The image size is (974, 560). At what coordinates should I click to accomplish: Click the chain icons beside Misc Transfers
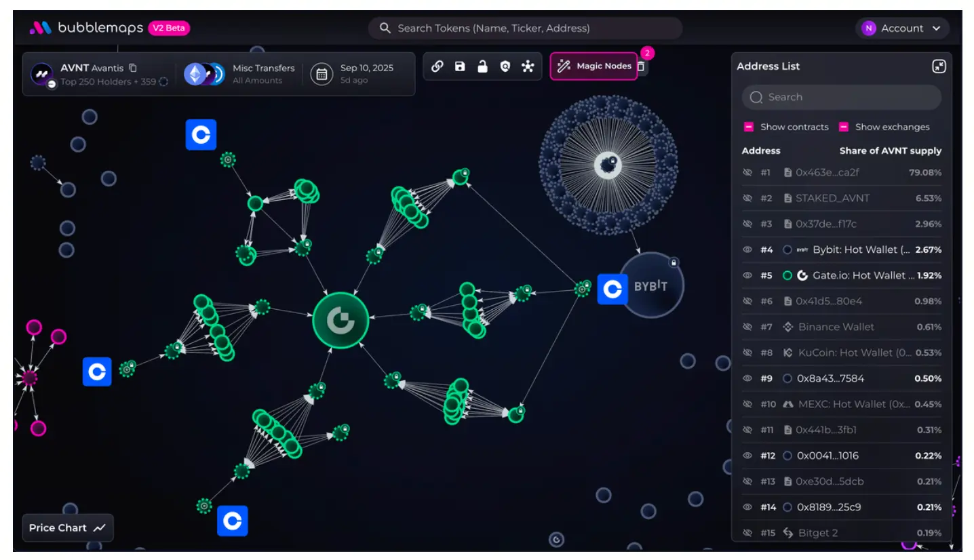[x=205, y=74]
